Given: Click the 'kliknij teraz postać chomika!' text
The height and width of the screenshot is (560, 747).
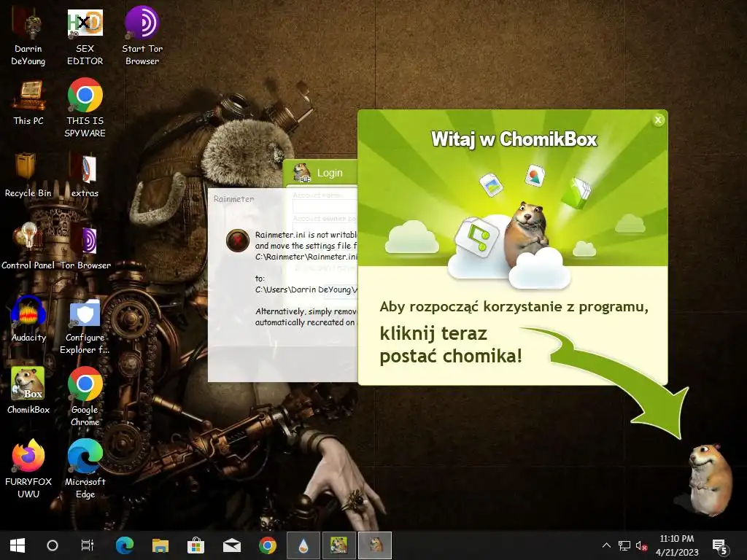Looking at the screenshot, I should (x=451, y=344).
